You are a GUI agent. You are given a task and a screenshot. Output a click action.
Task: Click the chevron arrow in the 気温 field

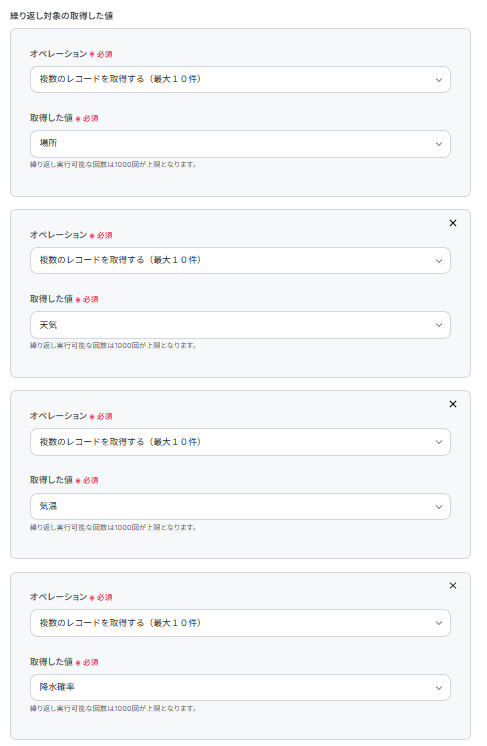click(439, 507)
